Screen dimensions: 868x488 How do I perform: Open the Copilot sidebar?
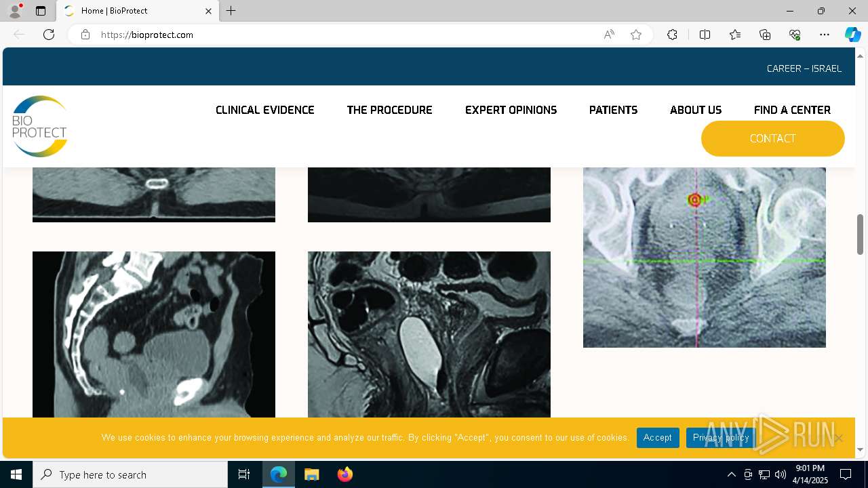(x=852, y=35)
